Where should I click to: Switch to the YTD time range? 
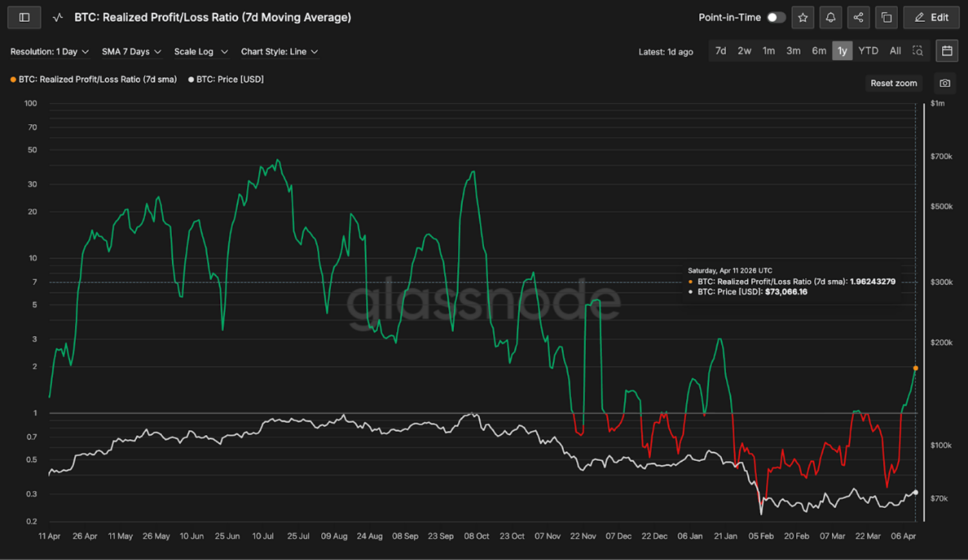pos(868,51)
